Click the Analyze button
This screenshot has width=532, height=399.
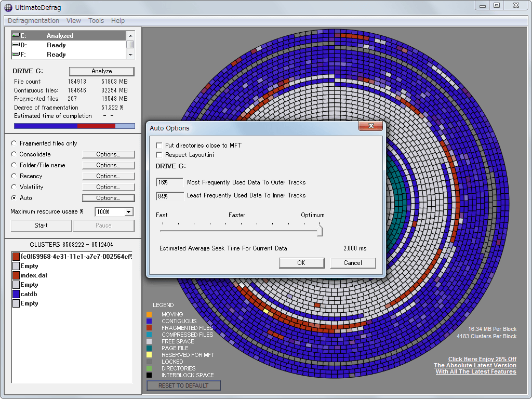(101, 71)
